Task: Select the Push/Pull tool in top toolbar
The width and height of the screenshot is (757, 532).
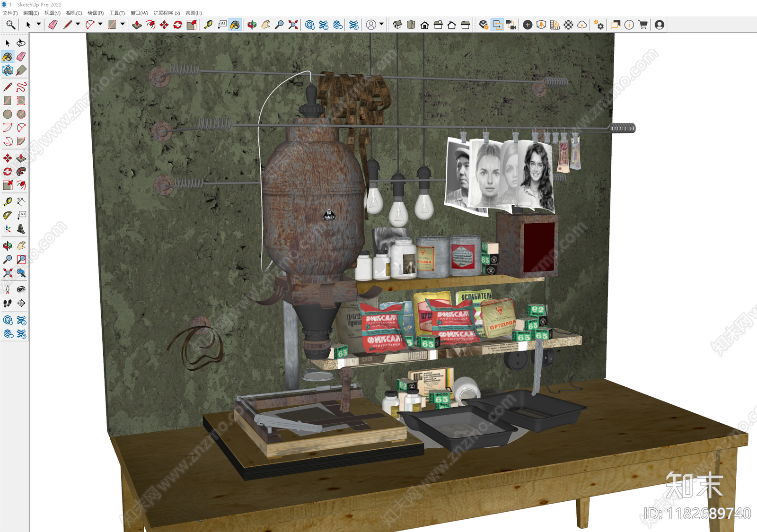Action: coord(137,25)
